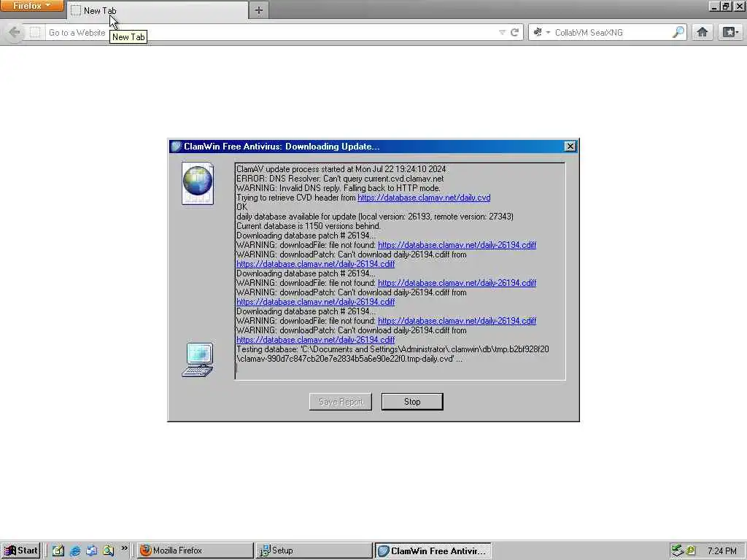Open the orange Firefox menu button

point(31,6)
